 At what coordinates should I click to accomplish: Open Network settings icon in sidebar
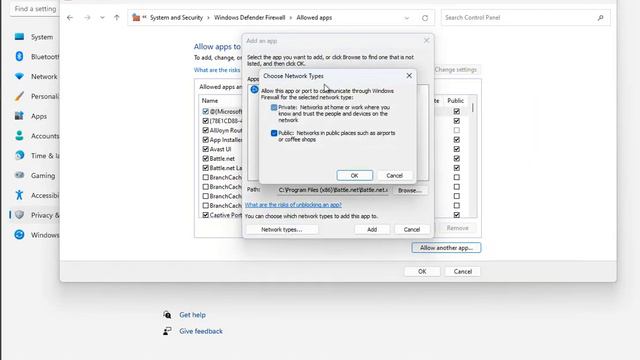[19, 76]
